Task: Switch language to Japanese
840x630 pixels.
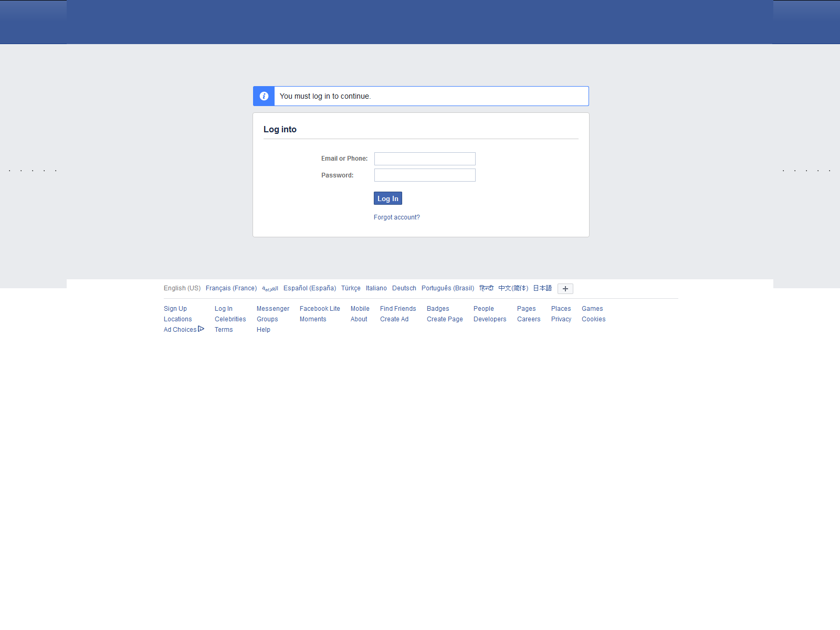Action: (x=542, y=288)
